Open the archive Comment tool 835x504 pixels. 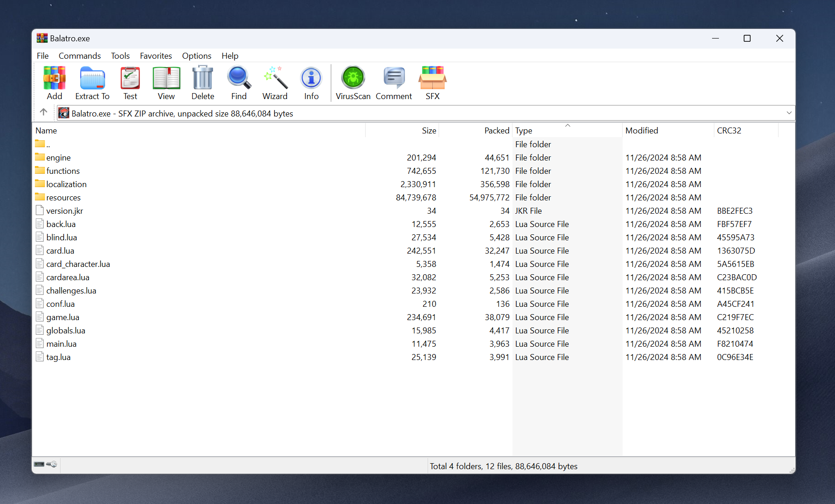click(394, 78)
